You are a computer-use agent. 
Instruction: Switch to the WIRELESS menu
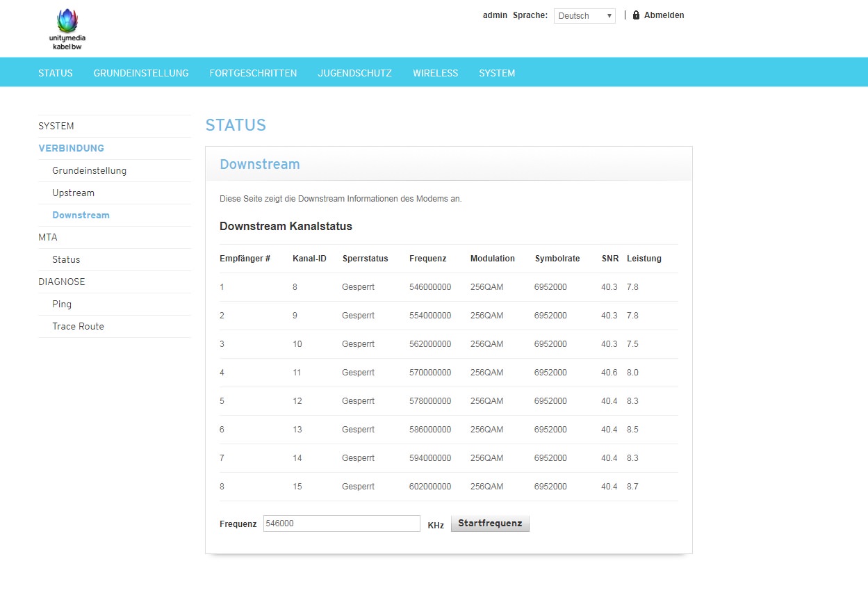pos(435,73)
